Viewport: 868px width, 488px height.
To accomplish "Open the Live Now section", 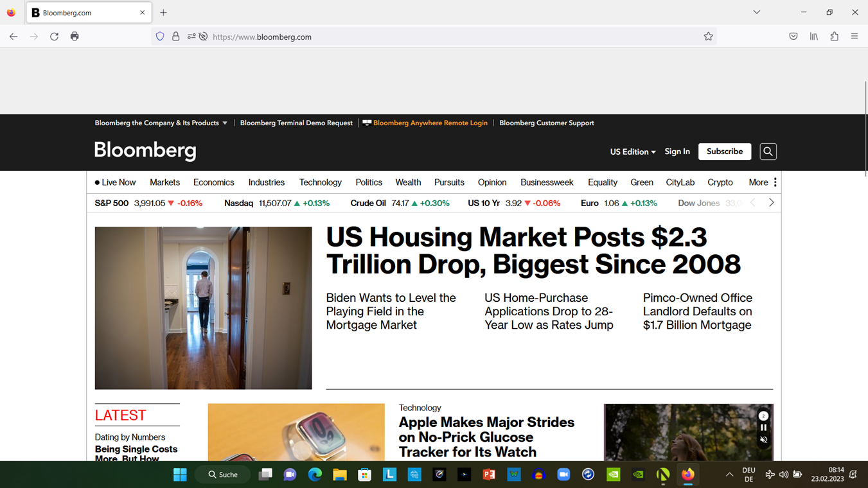I will point(115,182).
